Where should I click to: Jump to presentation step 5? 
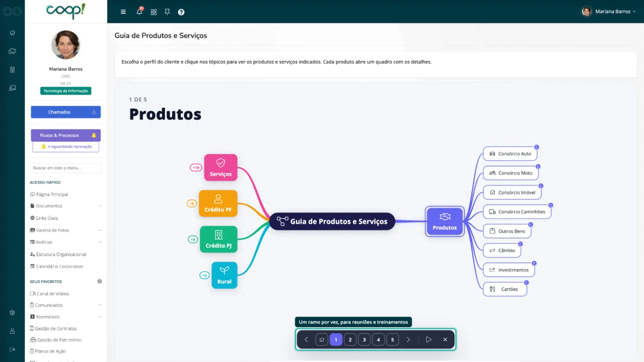tap(392, 340)
